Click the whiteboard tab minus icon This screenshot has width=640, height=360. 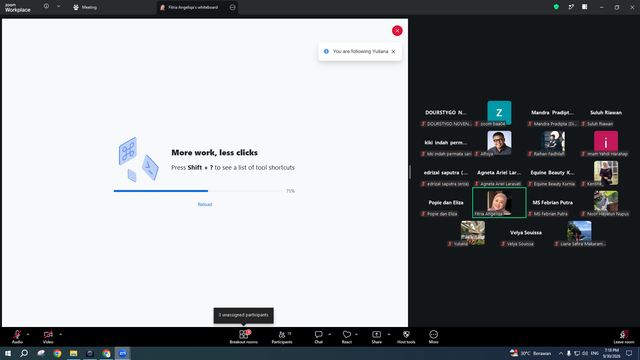233,7
